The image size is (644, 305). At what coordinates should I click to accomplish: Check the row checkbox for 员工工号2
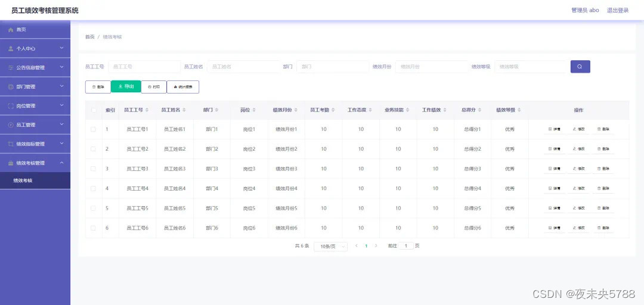93,149
